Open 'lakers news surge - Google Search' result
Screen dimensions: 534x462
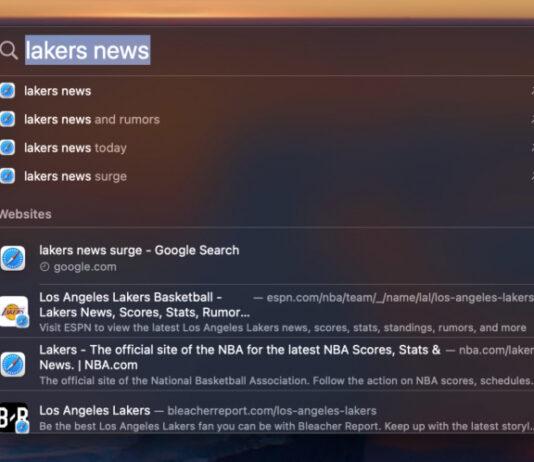[x=267, y=258]
